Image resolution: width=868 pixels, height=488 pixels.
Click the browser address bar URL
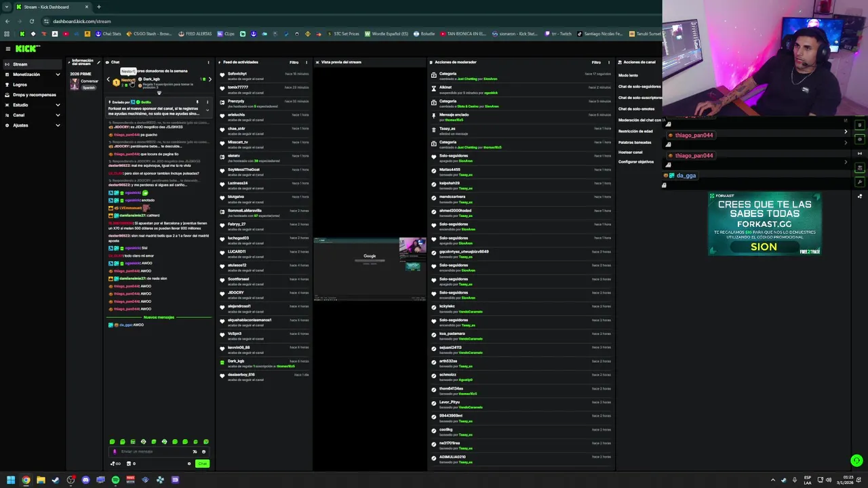click(x=81, y=21)
